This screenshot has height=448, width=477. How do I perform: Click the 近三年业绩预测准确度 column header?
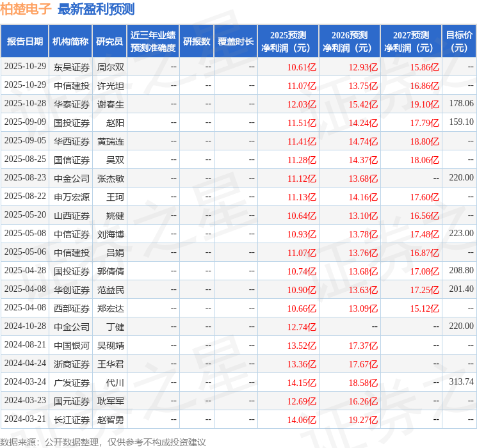point(153,41)
